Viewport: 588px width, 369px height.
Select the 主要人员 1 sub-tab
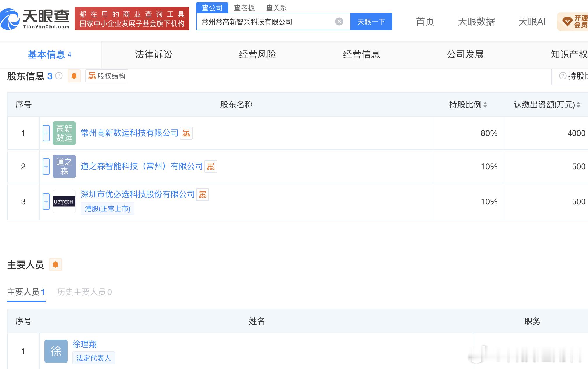pyautogui.click(x=26, y=292)
